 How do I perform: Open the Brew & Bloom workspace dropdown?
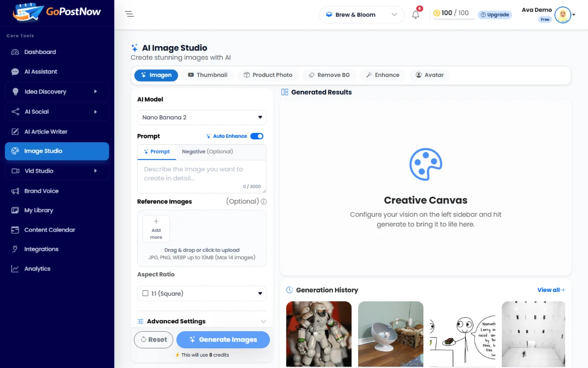click(x=362, y=15)
